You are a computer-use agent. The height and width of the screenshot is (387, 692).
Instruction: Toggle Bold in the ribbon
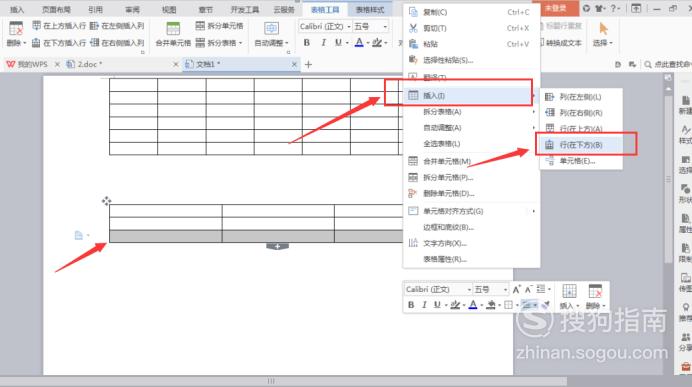coord(307,43)
